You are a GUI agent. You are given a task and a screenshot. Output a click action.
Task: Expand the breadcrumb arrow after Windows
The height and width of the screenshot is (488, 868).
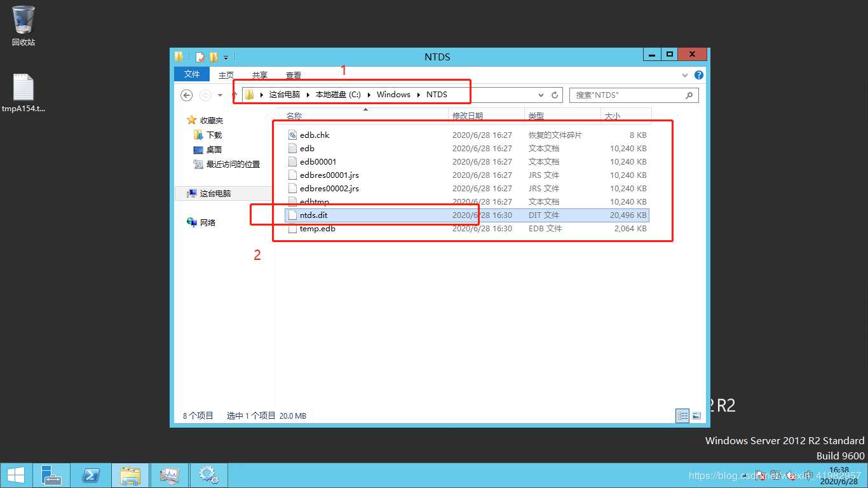[x=418, y=95]
